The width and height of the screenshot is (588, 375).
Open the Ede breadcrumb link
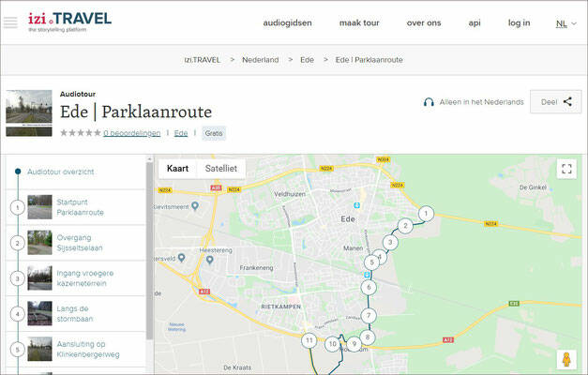tap(307, 60)
